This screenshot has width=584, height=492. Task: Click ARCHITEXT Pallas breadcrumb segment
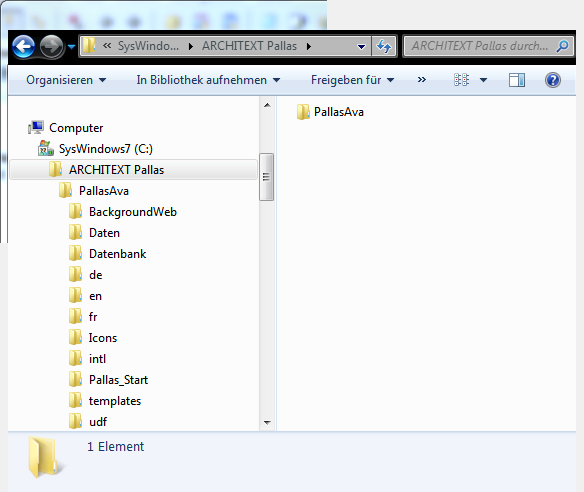[x=249, y=46]
